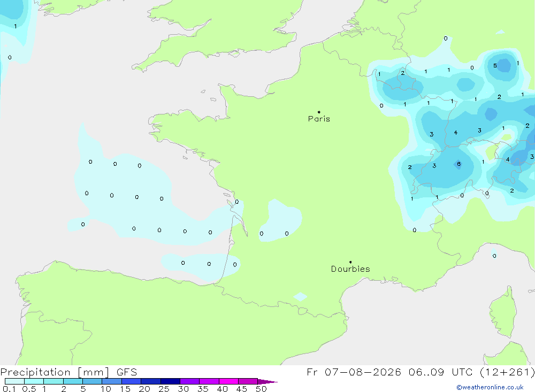Pick the 5–10 mm legend swatch
535x392 pixels.
coord(93,381)
